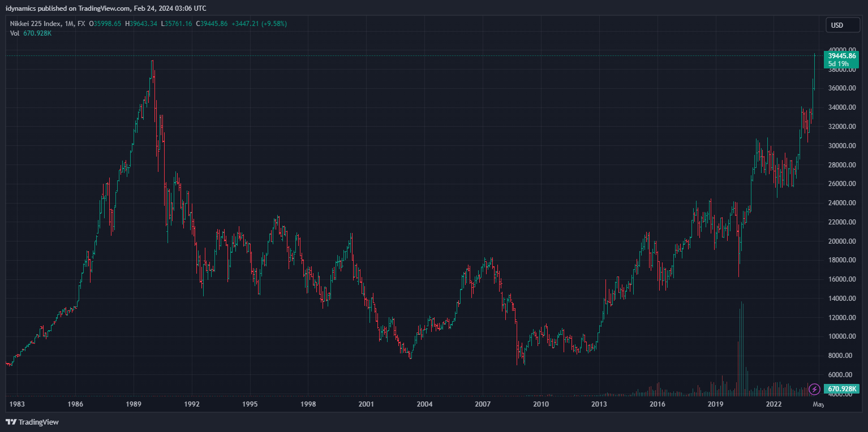The image size is (868, 432).
Task: Select the 2013 date marker
Action: 599,404
